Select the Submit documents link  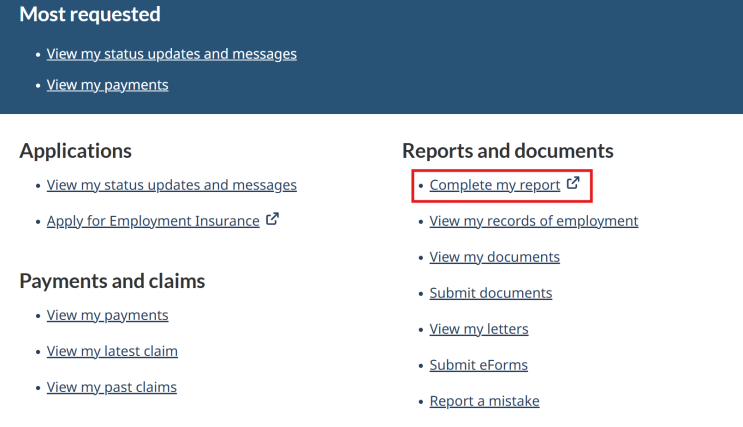491,293
